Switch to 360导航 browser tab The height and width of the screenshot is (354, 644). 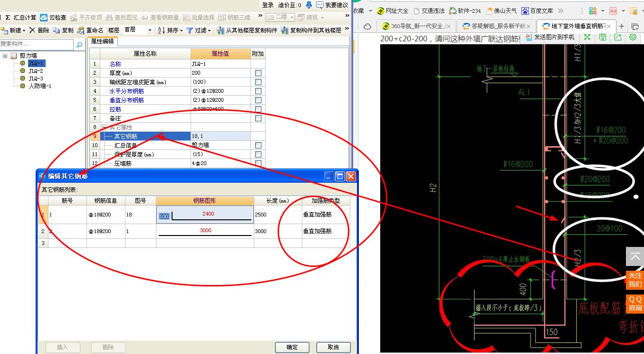coord(415,26)
